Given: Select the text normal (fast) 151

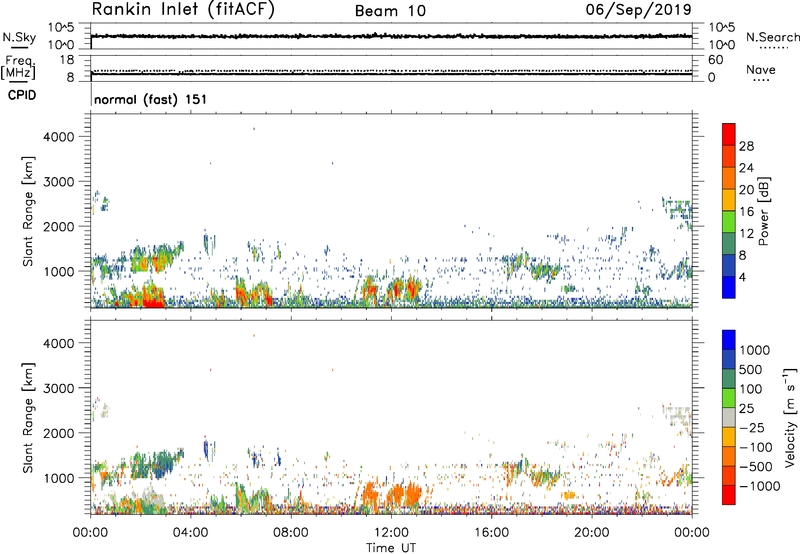Looking at the screenshot, I should pos(151,99).
